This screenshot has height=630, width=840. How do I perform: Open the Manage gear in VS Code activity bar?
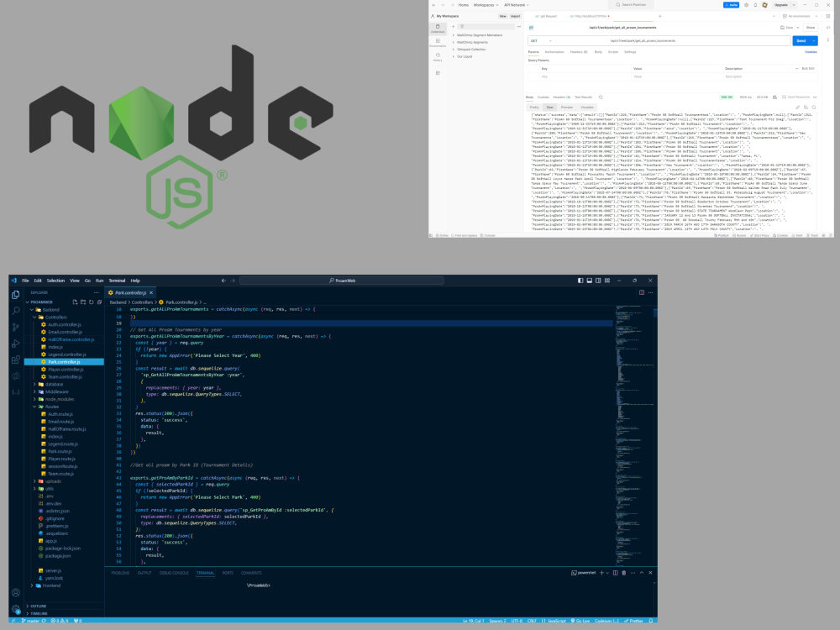[15, 608]
